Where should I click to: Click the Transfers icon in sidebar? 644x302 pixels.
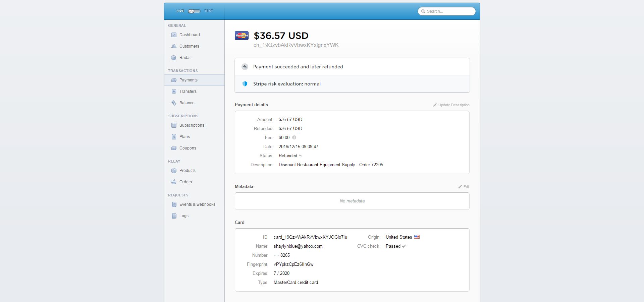(174, 92)
